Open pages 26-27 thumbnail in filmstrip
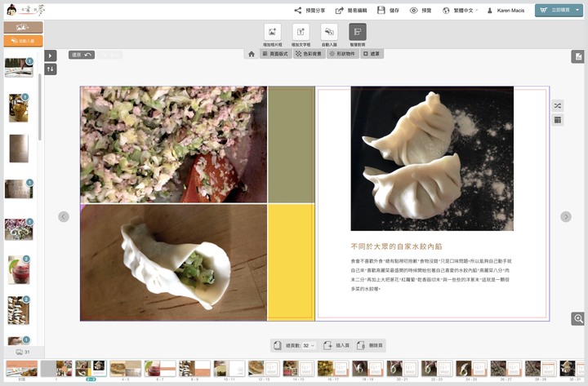Image resolution: width=588 pixels, height=386 pixels. (x=506, y=368)
